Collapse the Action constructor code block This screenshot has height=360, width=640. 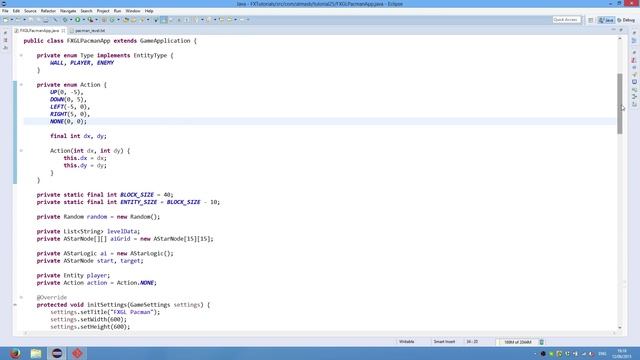click(21, 151)
